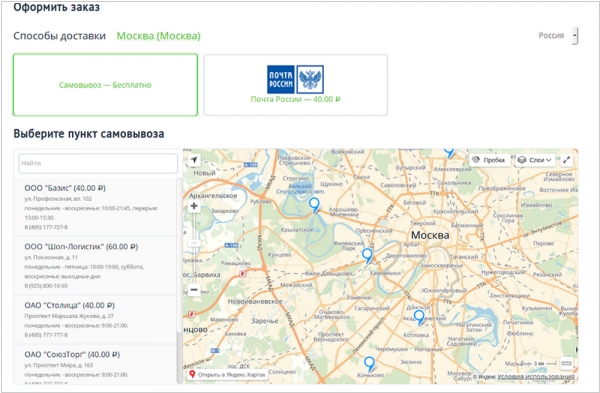Choose Почта России delivery for 40.00 ₽

coord(295,85)
